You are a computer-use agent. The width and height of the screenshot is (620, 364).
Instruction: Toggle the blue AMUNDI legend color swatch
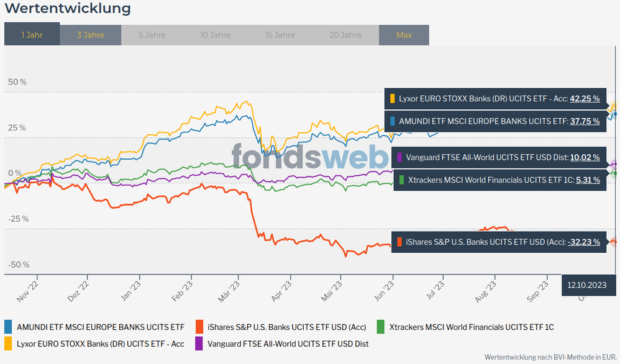(x=8, y=327)
